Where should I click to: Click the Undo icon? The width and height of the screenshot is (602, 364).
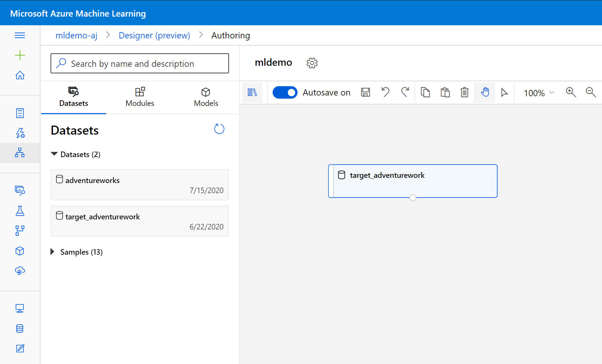pyautogui.click(x=385, y=92)
